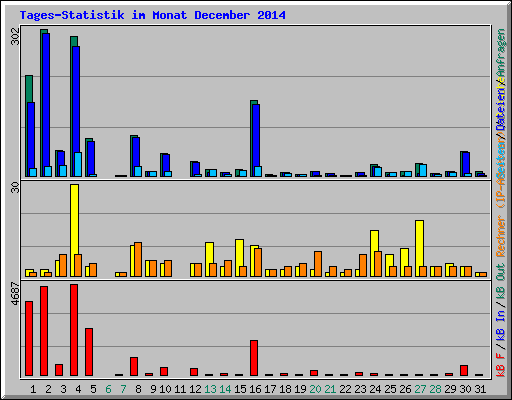512x400 pixels.
Task: Click green weekend day label 13
Action: point(210,389)
